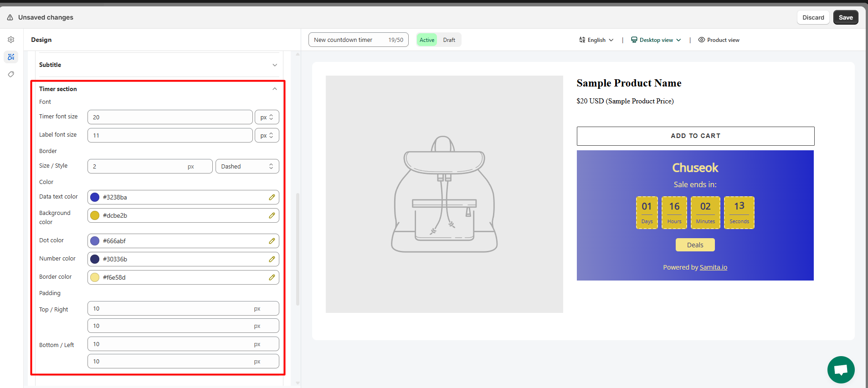
Task: Toggle the Product view preview
Action: 719,40
